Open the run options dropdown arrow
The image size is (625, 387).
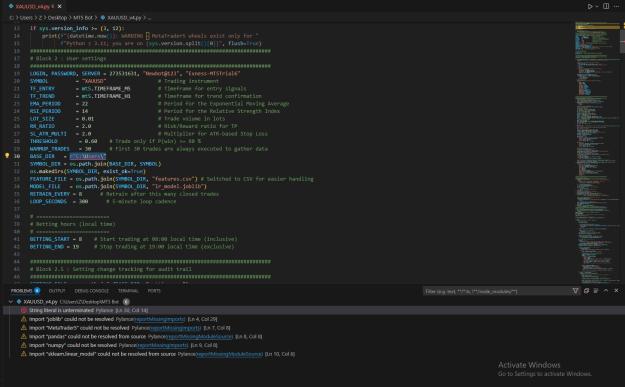click(597, 6)
